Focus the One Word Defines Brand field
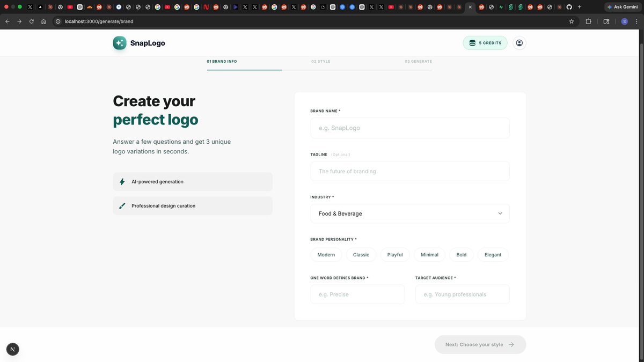 tap(357, 294)
